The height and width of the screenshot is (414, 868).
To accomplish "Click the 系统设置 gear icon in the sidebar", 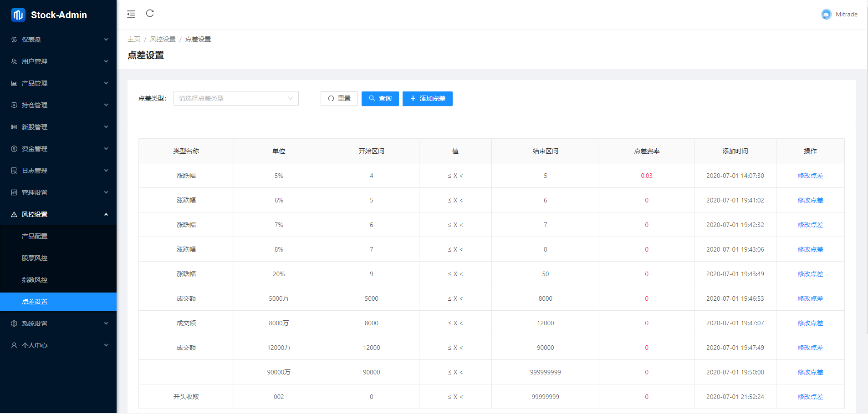I will point(14,323).
